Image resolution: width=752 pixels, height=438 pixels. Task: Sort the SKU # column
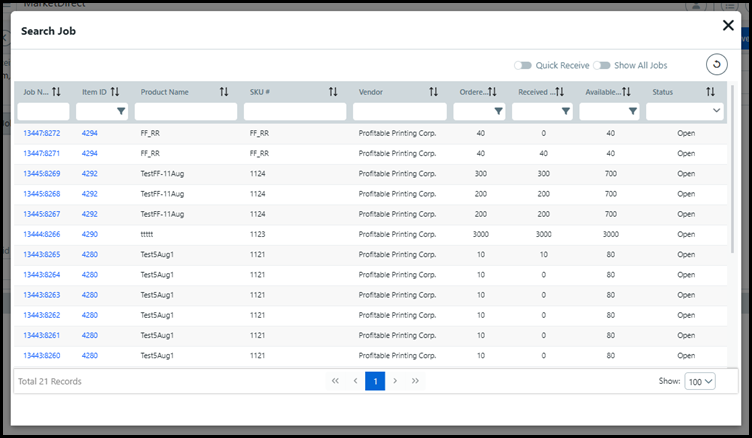point(333,92)
